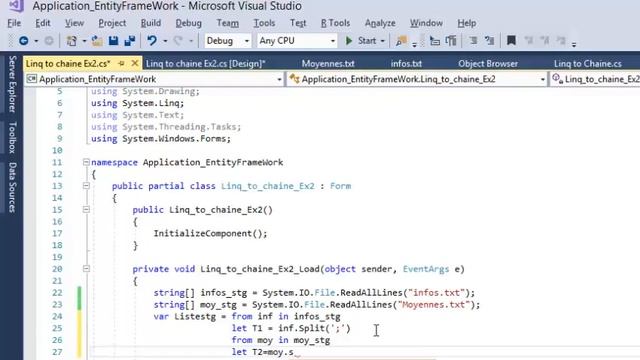Click the parameter info icon in toolbar
Image resolution: width=640 pixels, height=360 pixels.
[451, 40]
